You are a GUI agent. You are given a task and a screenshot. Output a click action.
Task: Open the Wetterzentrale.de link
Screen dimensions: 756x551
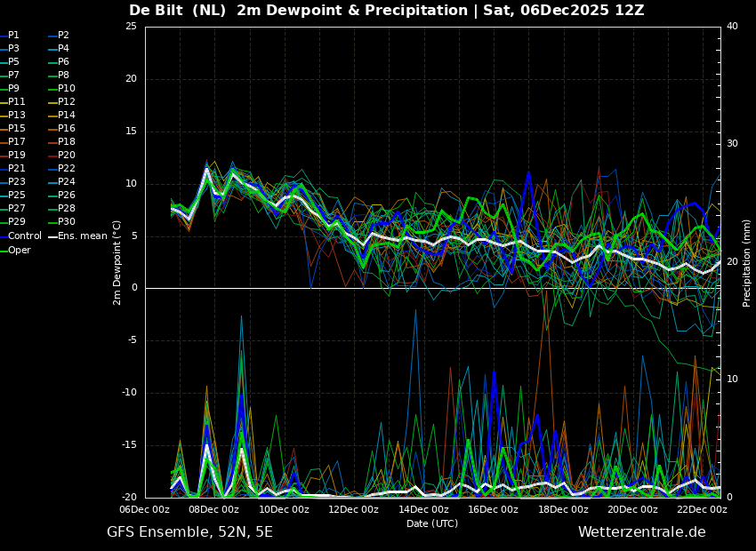point(641,532)
